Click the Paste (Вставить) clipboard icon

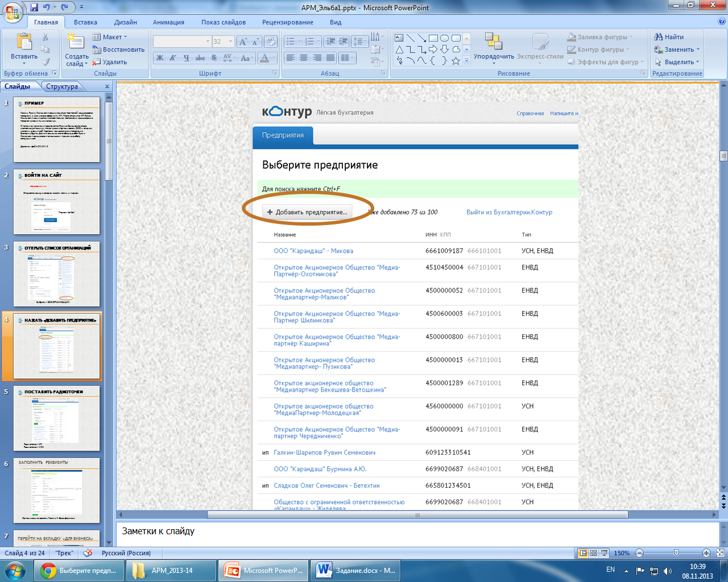(24, 43)
